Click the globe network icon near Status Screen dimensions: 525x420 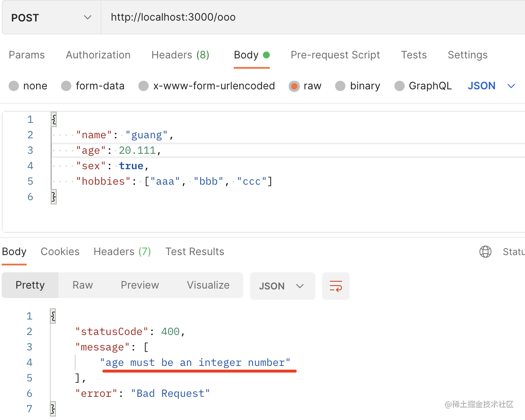coord(485,252)
